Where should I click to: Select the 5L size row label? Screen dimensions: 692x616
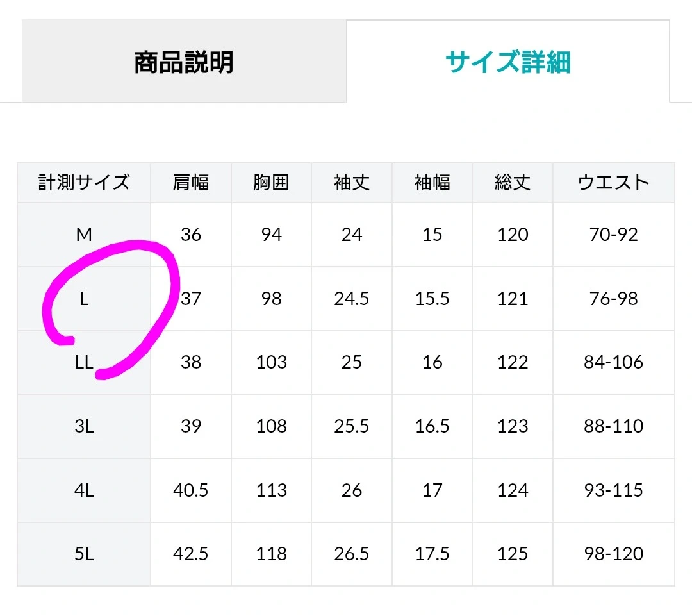pos(84,554)
